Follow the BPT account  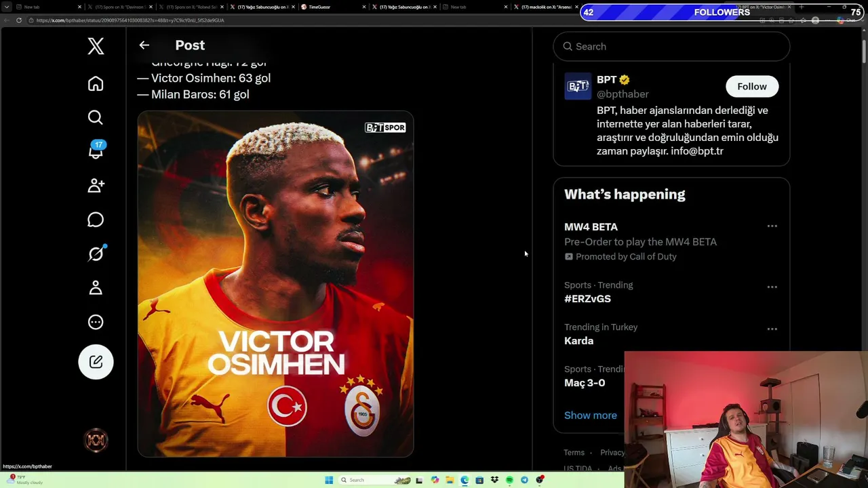pos(752,86)
